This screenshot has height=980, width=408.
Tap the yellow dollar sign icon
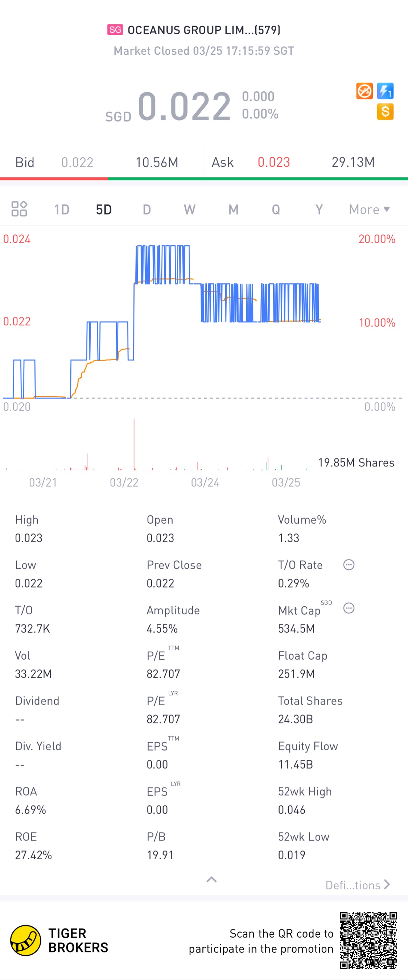tap(385, 112)
